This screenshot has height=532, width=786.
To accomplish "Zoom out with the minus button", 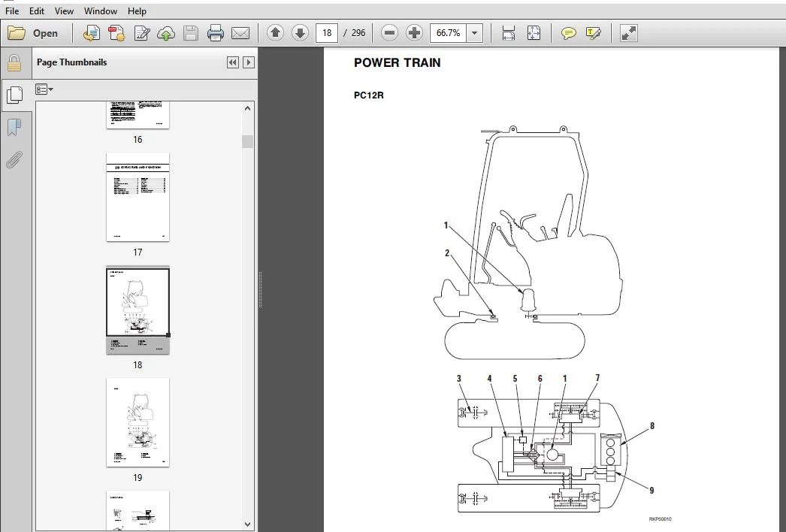I will tap(389, 33).
